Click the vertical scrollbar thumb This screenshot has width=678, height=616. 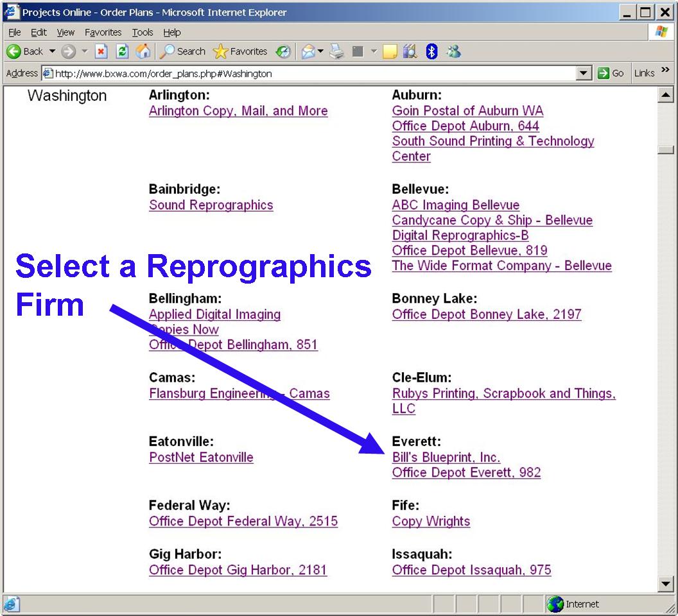[x=665, y=150]
